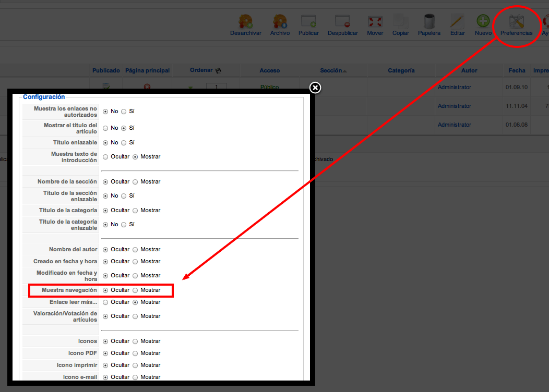Click date cell 11.11.04
549x392 pixels.
click(517, 106)
